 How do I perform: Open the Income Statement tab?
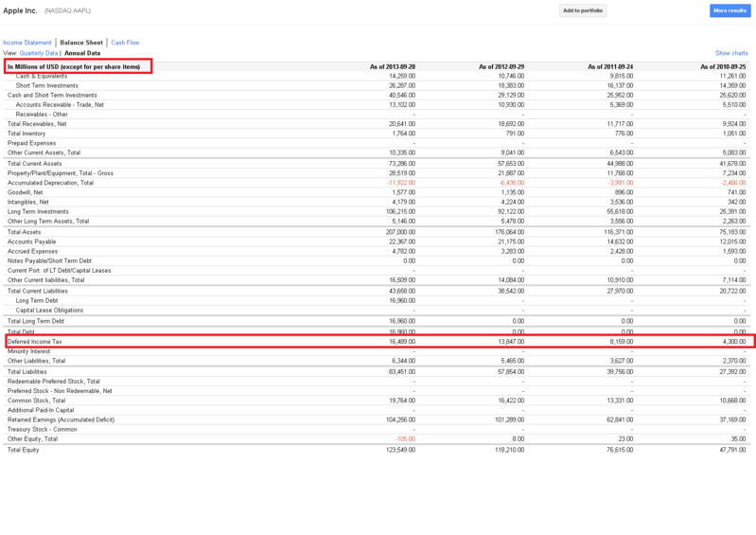[27, 43]
